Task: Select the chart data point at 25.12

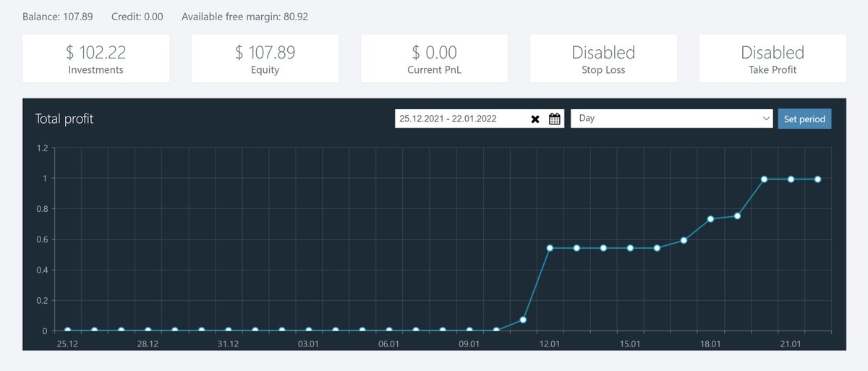Action: (67, 331)
